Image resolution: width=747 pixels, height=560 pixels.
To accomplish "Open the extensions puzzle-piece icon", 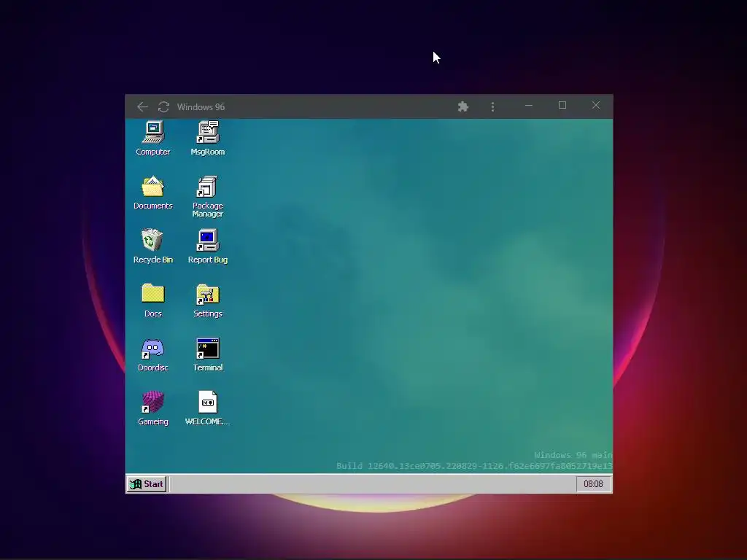I will 463,106.
